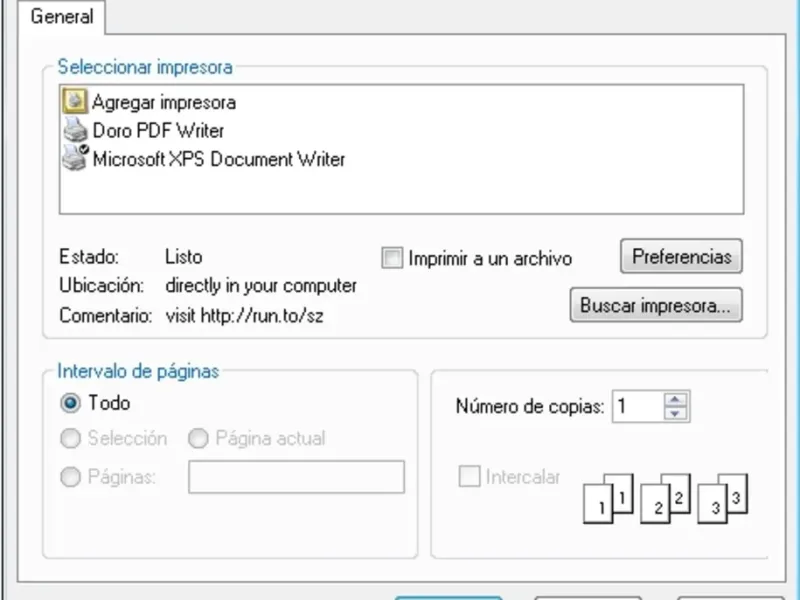Click the Páginas range input field
This screenshot has width=800, height=600.
[x=296, y=477]
